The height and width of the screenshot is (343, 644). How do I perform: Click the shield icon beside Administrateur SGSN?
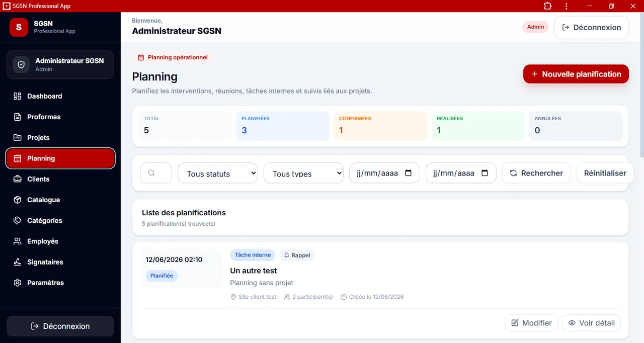pos(21,65)
